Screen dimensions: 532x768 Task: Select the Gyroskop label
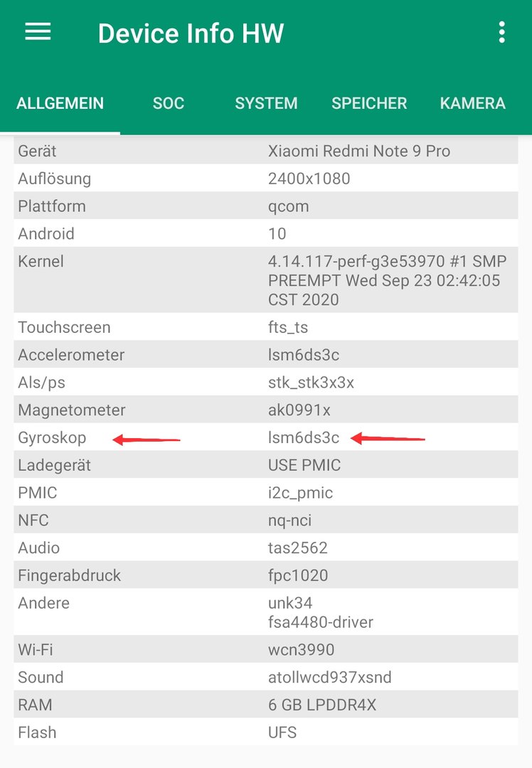coord(52,437)
